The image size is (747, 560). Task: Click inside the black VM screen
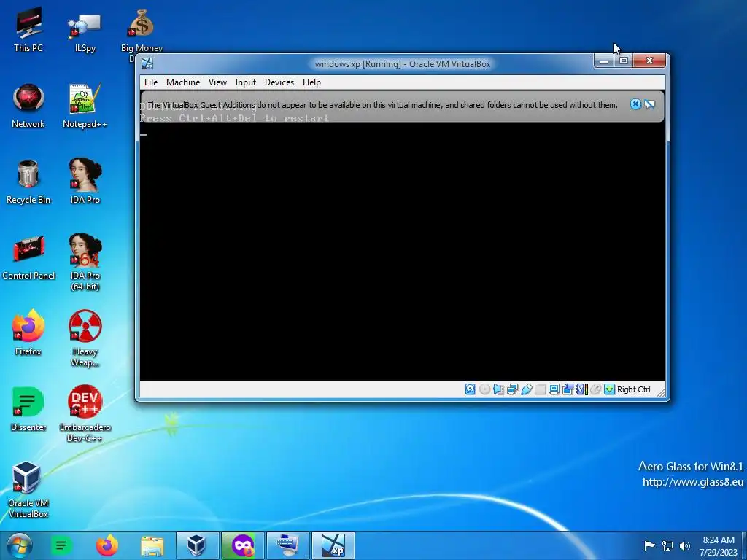click(x=403, y=252)
